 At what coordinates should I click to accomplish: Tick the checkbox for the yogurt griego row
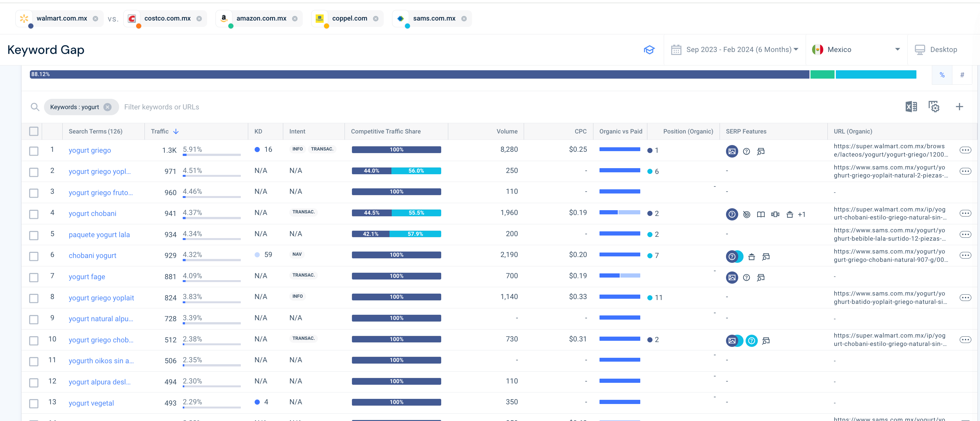pos(34,151)
